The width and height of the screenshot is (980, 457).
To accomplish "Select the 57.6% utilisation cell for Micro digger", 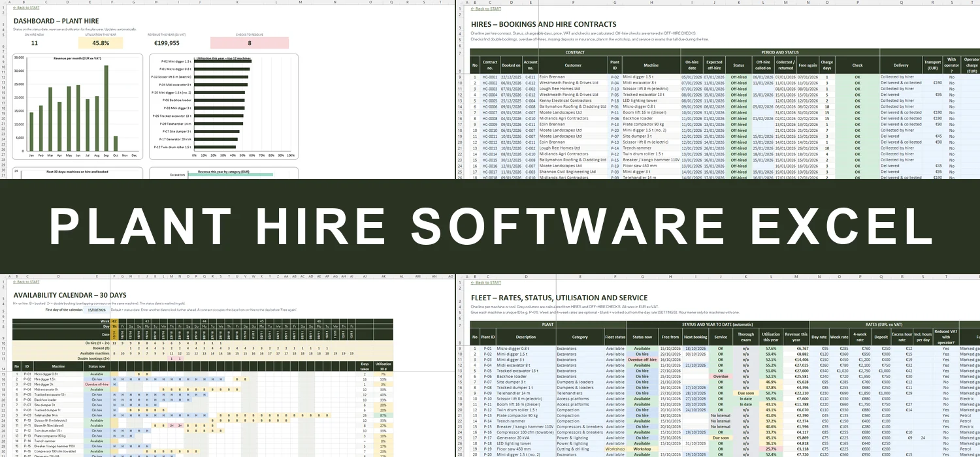I will 771,349.
